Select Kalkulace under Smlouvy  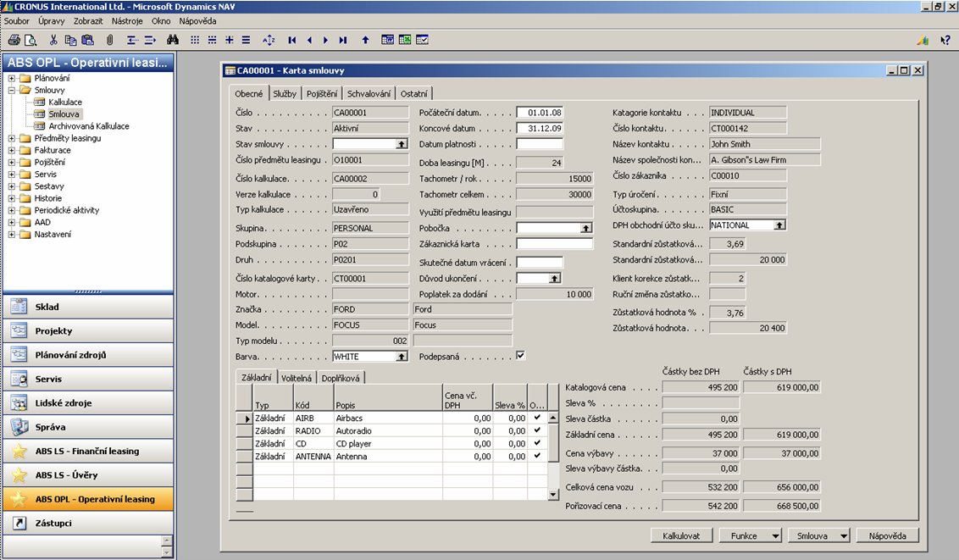click(65, 103)
